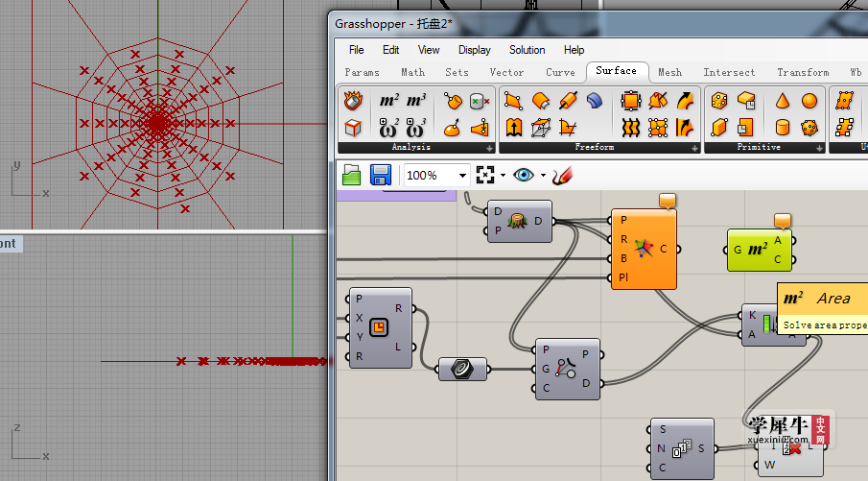Activate the red sketch pencil tool

click(x=562, y=176)
